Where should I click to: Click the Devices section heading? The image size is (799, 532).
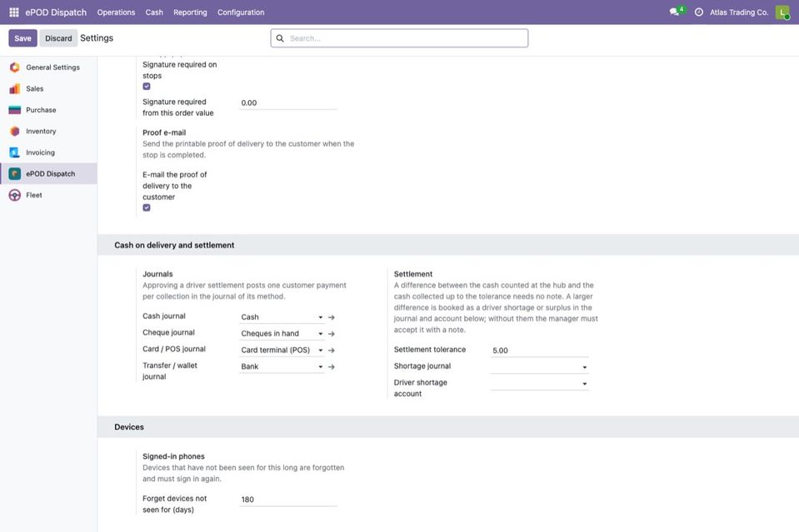129,427
